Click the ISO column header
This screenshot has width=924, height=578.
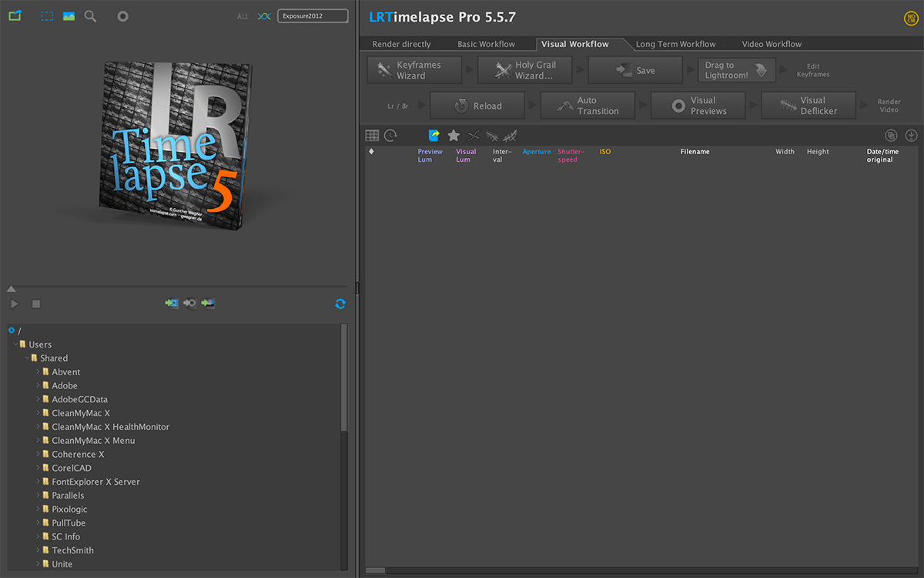click(605, 152)
